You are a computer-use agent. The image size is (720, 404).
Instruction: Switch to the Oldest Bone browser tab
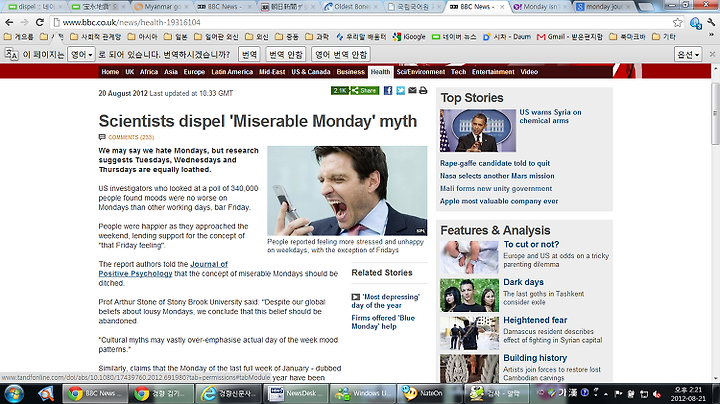click(x=352, y=7)
